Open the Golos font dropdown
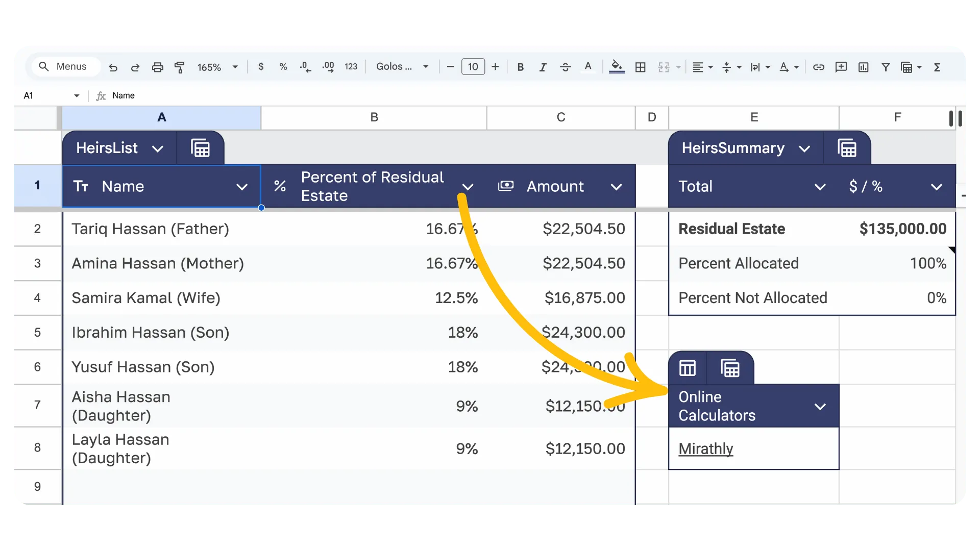This screenshot has height=551, width=980. pyautogui.click(x=402, y=67)
